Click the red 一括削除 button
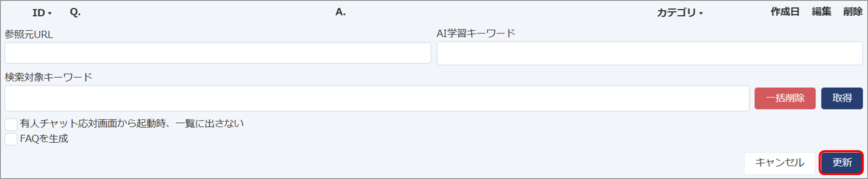 pos(785,98)
